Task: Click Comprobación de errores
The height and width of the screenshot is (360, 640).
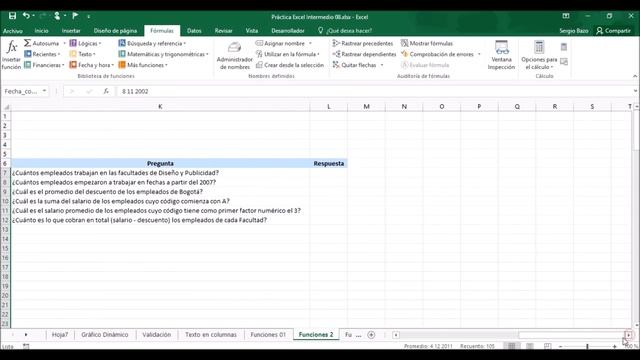Action: 437,54
